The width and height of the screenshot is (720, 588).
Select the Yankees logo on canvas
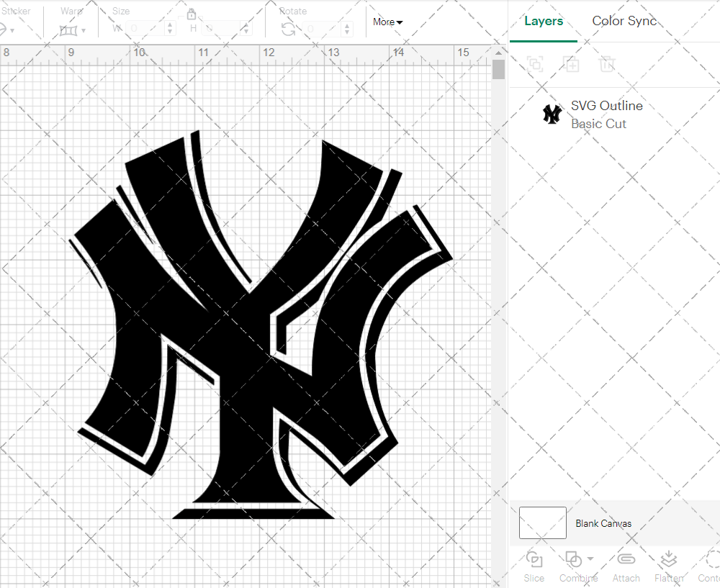click(261, 325)
